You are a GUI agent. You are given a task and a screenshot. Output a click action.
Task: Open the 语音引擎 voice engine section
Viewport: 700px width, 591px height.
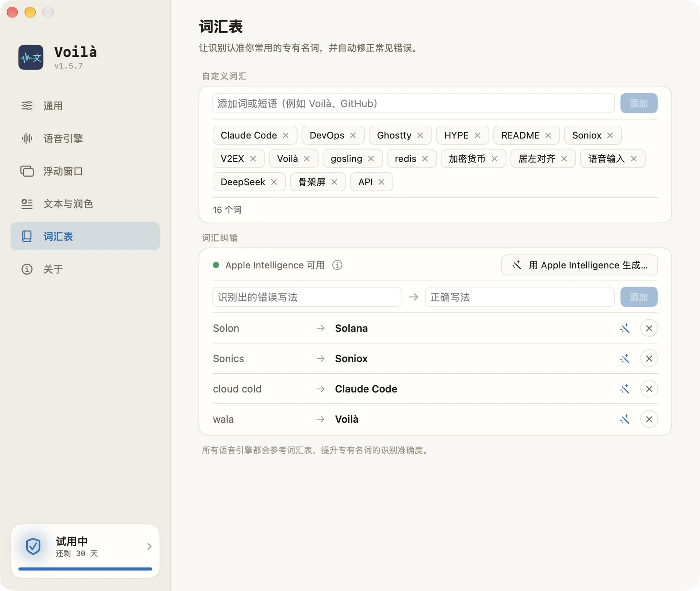point(85,138)
